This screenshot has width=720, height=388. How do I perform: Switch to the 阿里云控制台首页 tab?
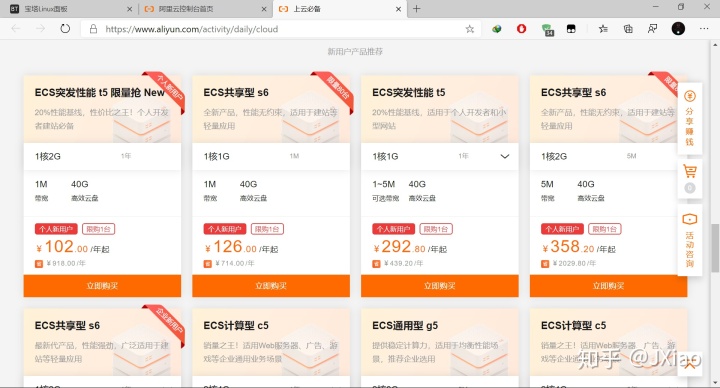point(205,9)
